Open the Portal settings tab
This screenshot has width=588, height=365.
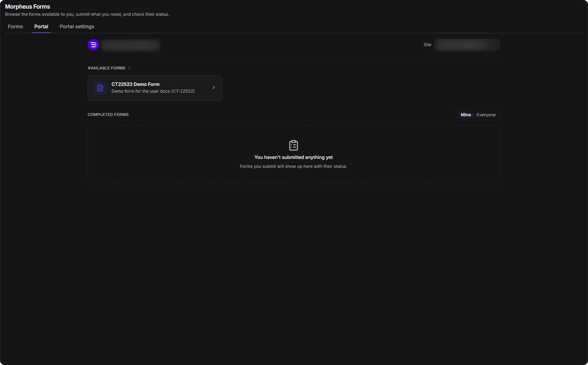[x=77, y=26]
